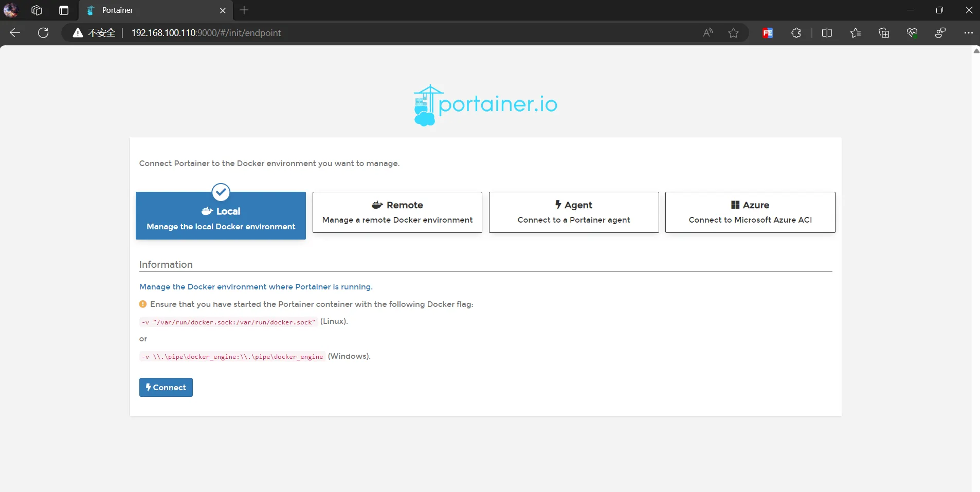This screenshot has width=980, height=492.
Task: Click the Connect button
Action: click(166, 388)
